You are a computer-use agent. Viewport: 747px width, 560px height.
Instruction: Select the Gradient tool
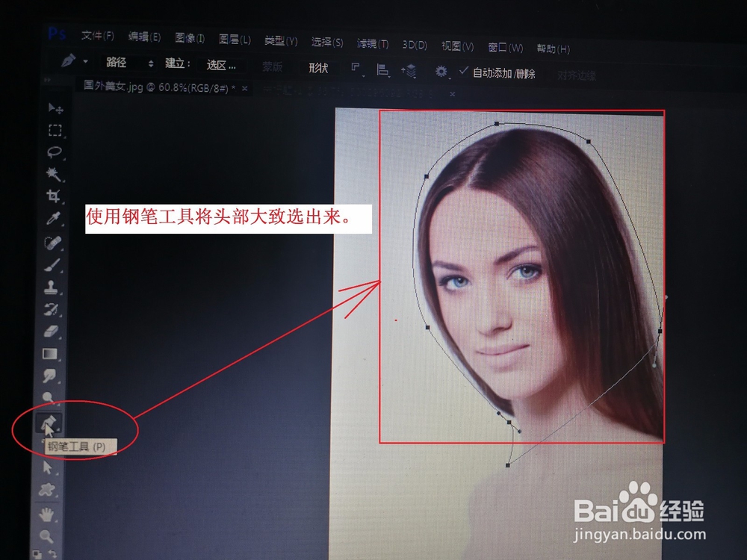click(50, 354)
